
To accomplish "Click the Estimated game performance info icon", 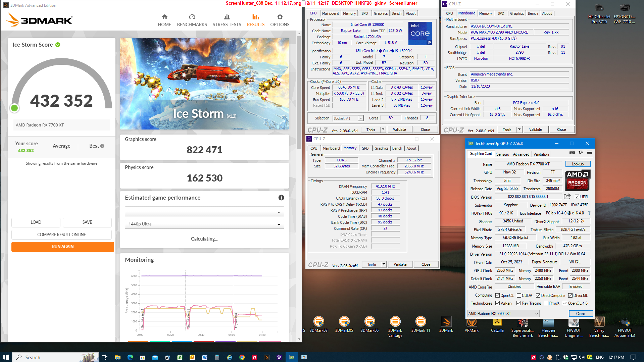I will point(281,198).
